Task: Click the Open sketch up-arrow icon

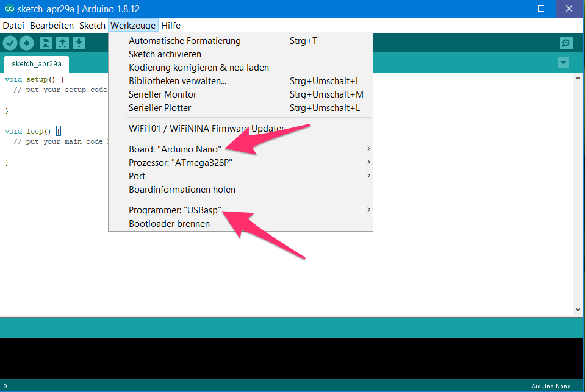Action: (62, 43)
